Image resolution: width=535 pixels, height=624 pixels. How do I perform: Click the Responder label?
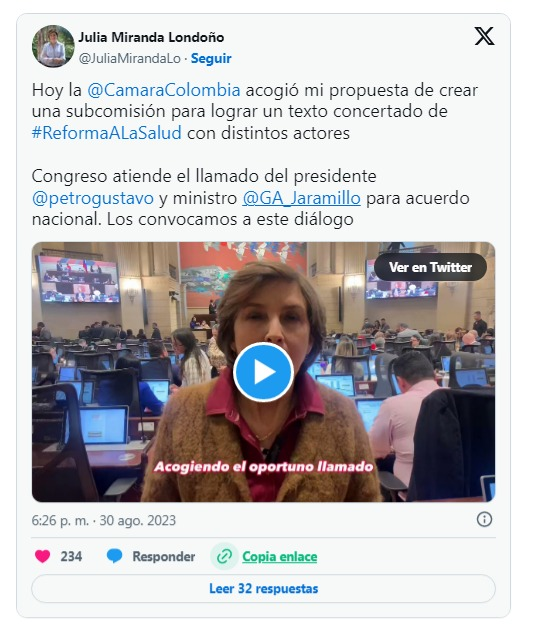(x=164, y=556)
